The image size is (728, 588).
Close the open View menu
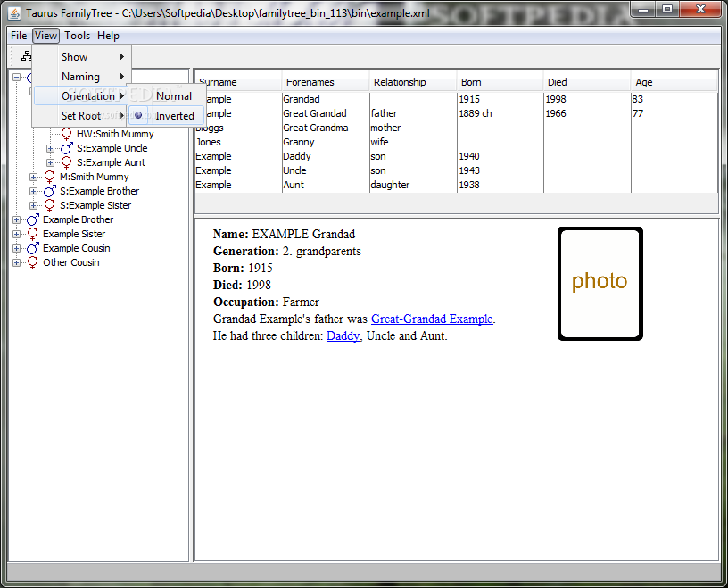[x=45, y=36]
